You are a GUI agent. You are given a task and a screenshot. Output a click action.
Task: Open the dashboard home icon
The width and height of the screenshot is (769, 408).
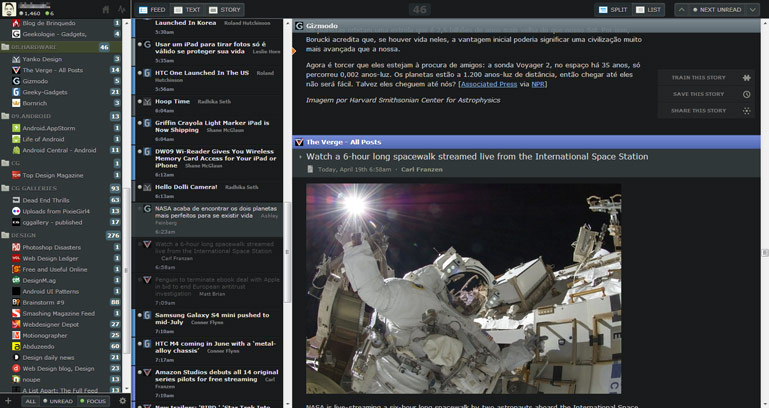106,10
